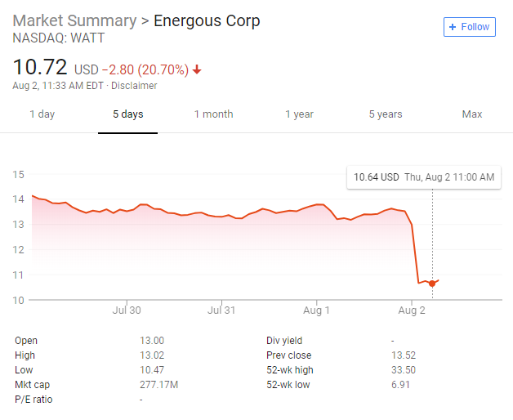The width and height of the screenshot is (513, 420).
Task: Click the Jul 31 axis label
Action: (221, 311)
